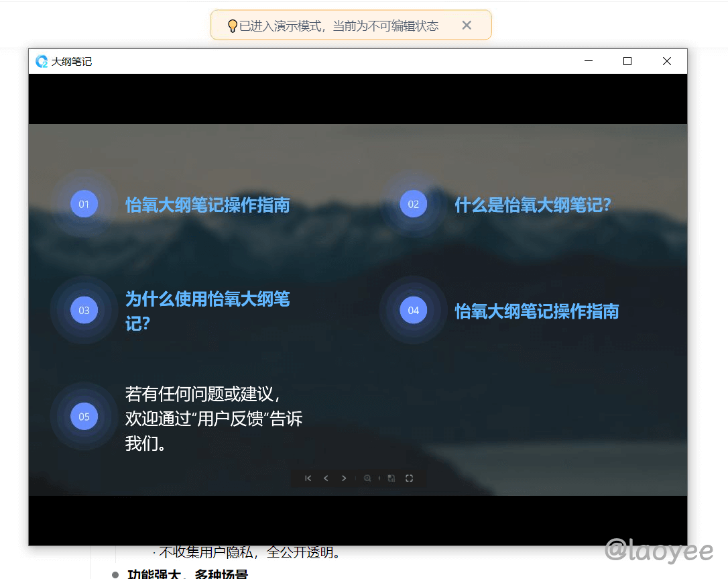The image size is (728, 579).
Task: Click the lightbulb icon in notification
Action: (232, 26)
